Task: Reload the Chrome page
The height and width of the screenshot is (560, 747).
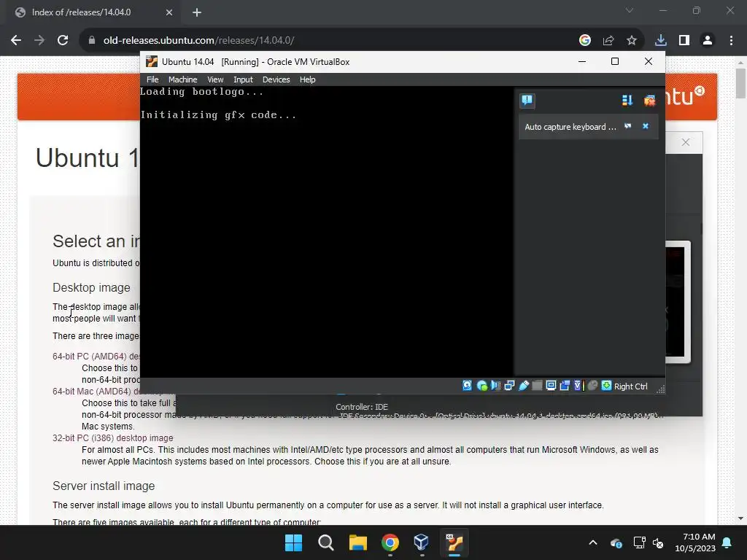Action: click(63, 40)
